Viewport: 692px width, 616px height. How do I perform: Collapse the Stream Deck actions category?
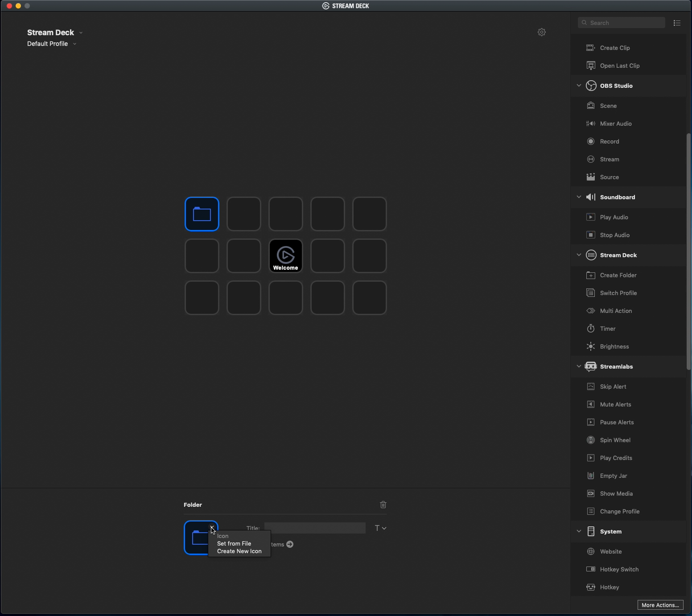click(579, 255)
